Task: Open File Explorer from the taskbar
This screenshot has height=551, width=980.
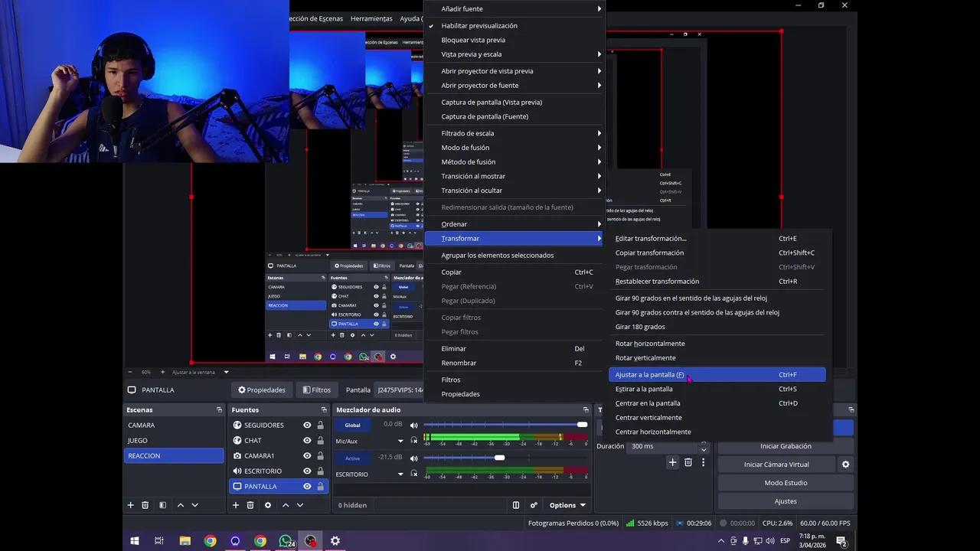Action: point(185,541)
